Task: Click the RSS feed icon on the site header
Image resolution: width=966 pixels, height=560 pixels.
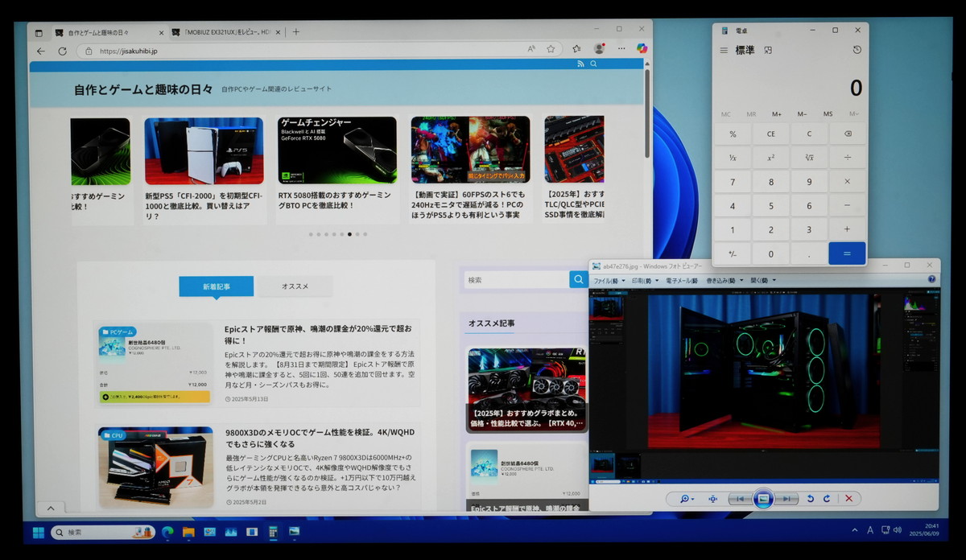Action: pos(580,64)
